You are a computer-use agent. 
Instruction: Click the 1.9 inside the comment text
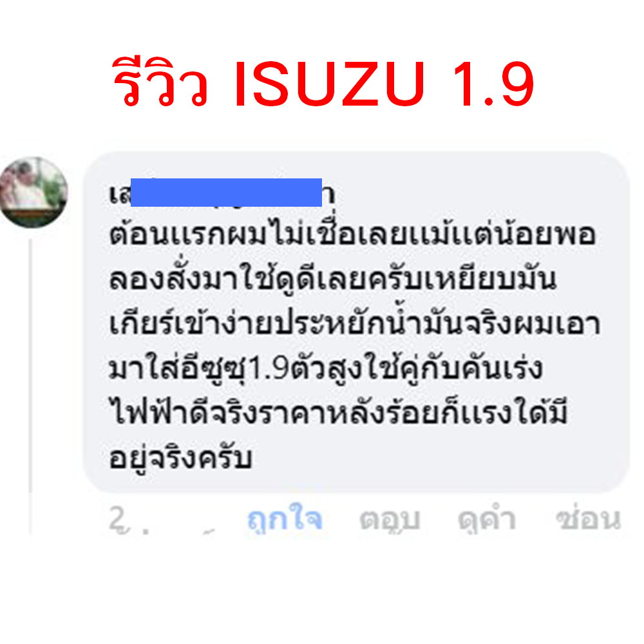(x=269, y=368)
